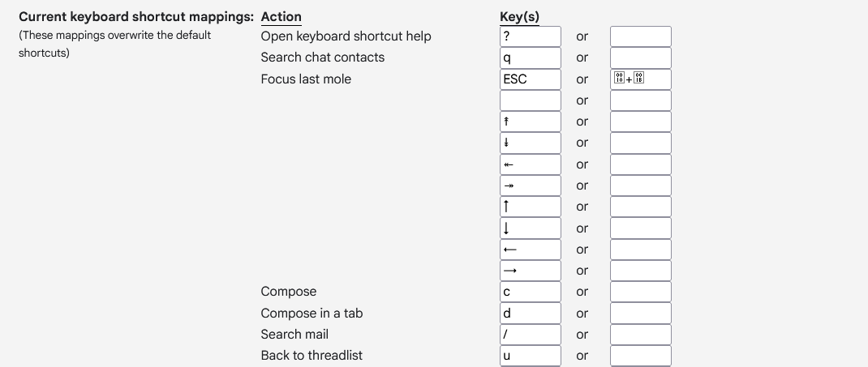Screen dimensions: 868x367
Task: Select the long plain right arrow key field
Action: 531,271
